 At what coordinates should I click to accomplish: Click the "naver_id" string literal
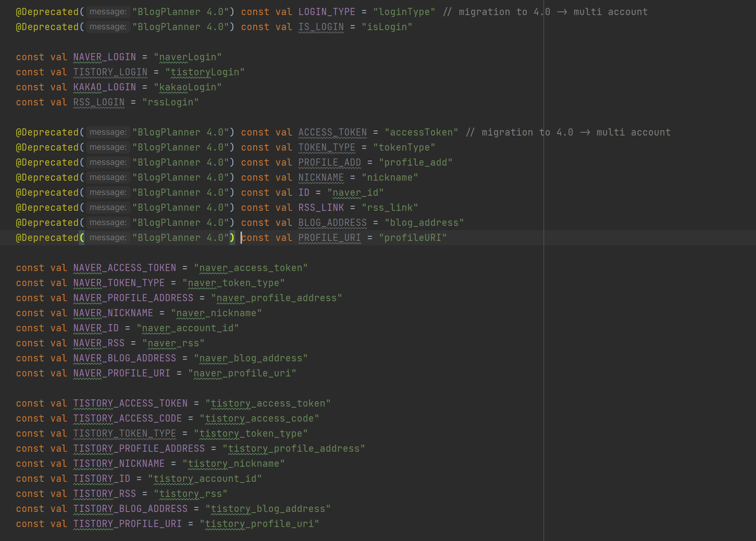355,193
